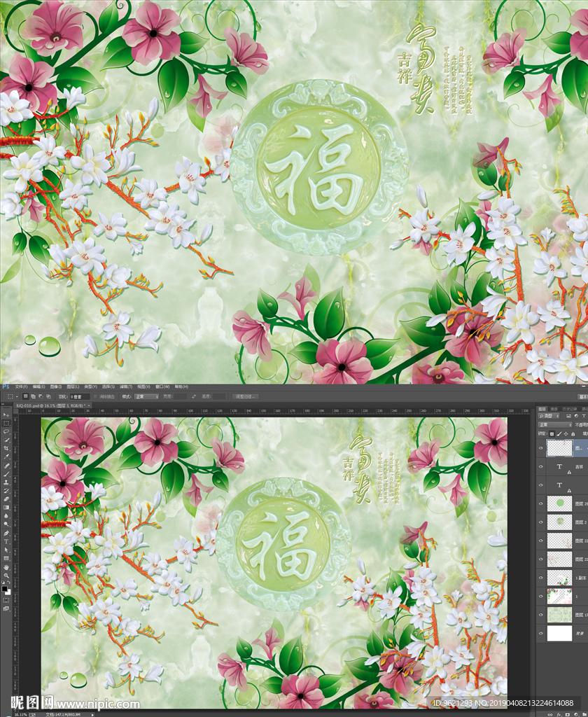Viewport: 588px width, 717px height.
Task: Open the 编辑(E) menu
Action: tap(39, 387)
